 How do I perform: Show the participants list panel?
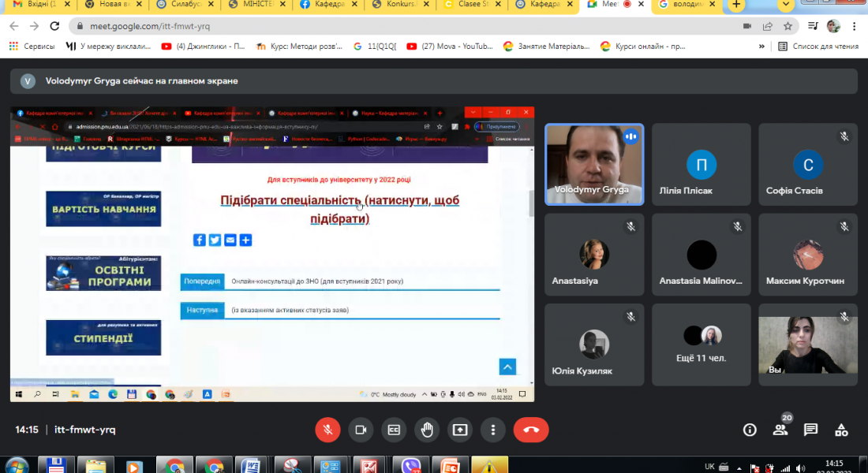(780, 430)
